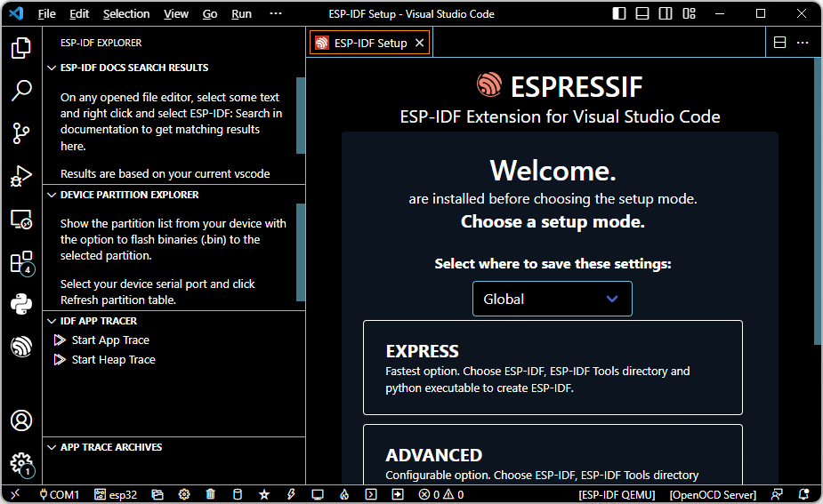The image size is (823, 504).
Task: Choose the ADVANCED setup mode card
Action: [x=553, y=454]
